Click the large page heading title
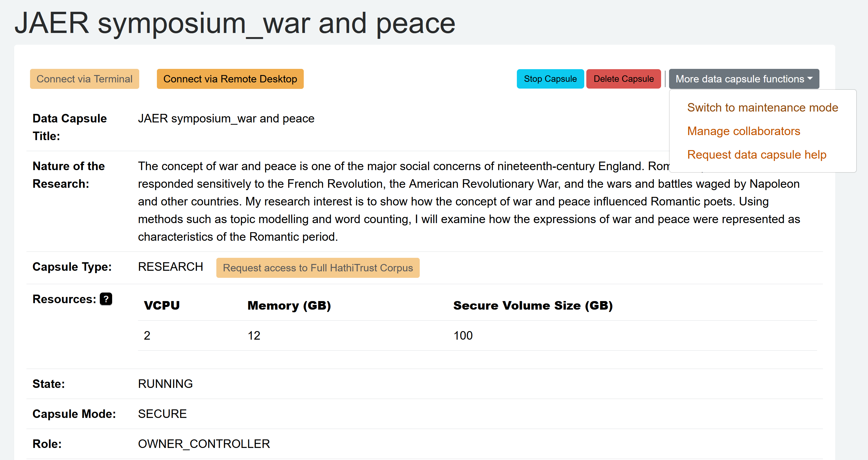868x460 pixels. pyautogui.click(x=235, y=23)
